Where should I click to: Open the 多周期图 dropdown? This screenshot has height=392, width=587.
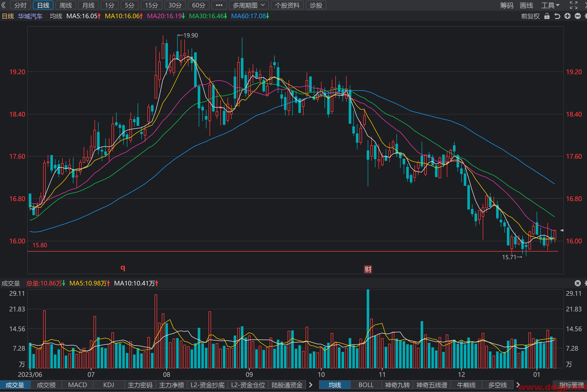(x=249, y=5)
